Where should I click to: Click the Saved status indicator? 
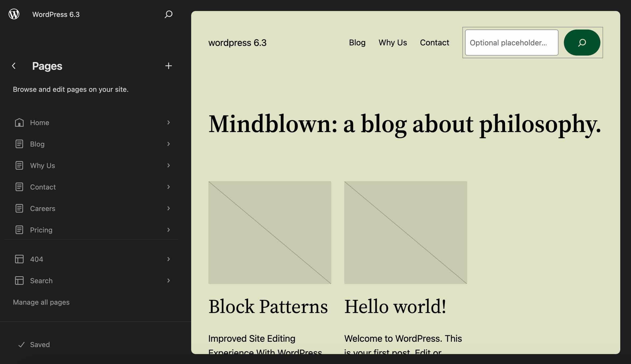(40, 344)
